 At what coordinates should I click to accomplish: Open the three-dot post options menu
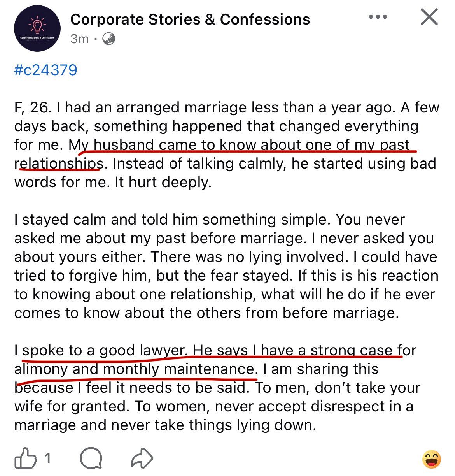point(378,17)
